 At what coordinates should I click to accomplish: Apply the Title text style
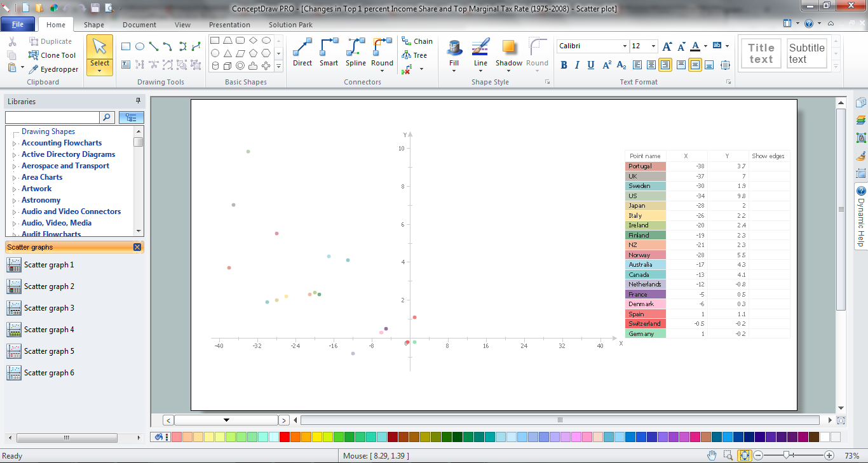(761, 53)
